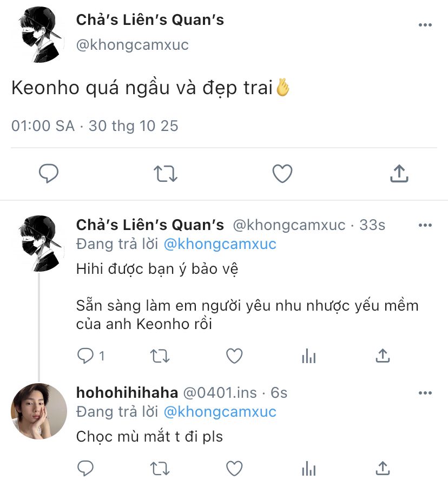Open the timestamp '01:00 SA · 30 thg 10 25'
448x486 pixels.
point(95,126)
